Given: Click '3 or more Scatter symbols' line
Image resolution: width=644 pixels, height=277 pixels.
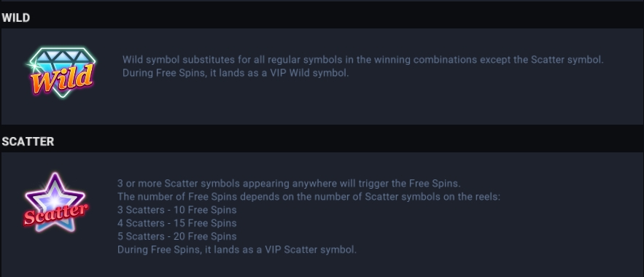Looking at the screenshot, I should 289,183.
